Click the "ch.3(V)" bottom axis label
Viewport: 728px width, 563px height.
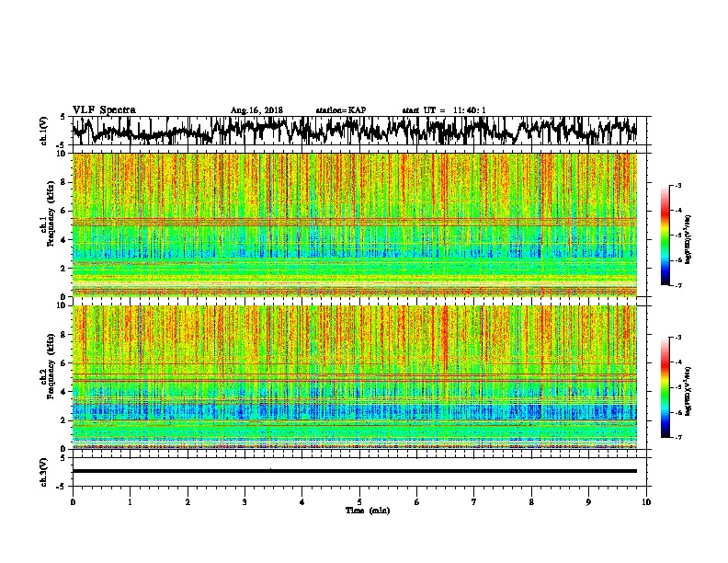tap(44, 472)
